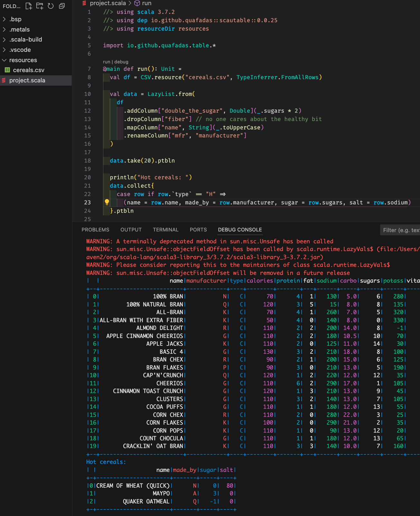420x516 pixels.
Task: Click line number 23 in the gutter
Action: (88, 202)
